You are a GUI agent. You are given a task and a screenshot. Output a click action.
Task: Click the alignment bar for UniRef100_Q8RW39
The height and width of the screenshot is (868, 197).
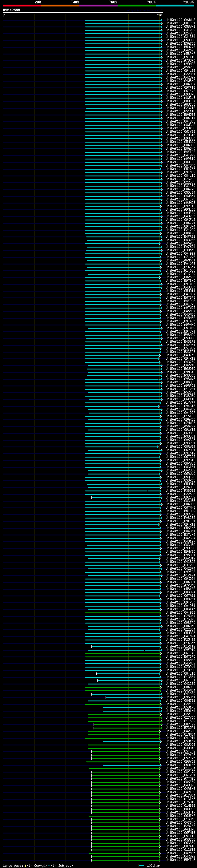pos(122,447)
